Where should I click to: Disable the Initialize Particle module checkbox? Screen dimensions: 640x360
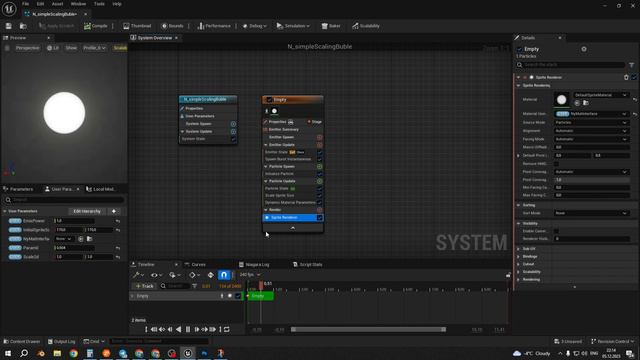point(320,174)
